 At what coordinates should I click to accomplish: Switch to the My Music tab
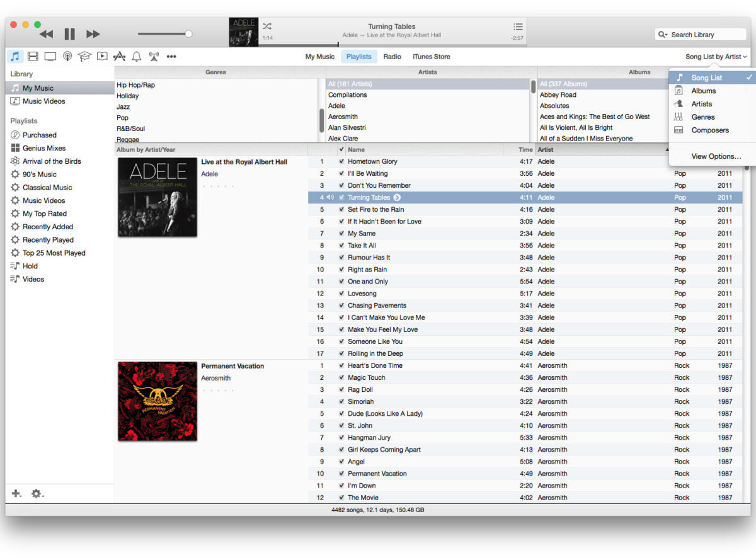click(320, 57)
